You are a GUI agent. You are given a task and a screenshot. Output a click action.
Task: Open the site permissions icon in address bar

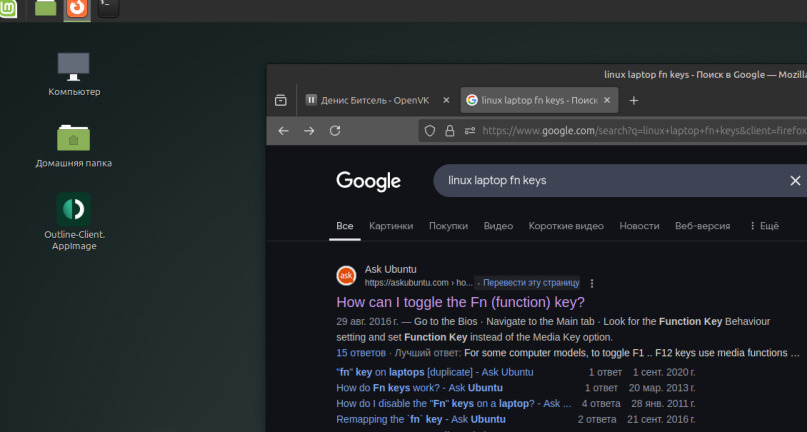pyautogui.click(x=466, y=131)
